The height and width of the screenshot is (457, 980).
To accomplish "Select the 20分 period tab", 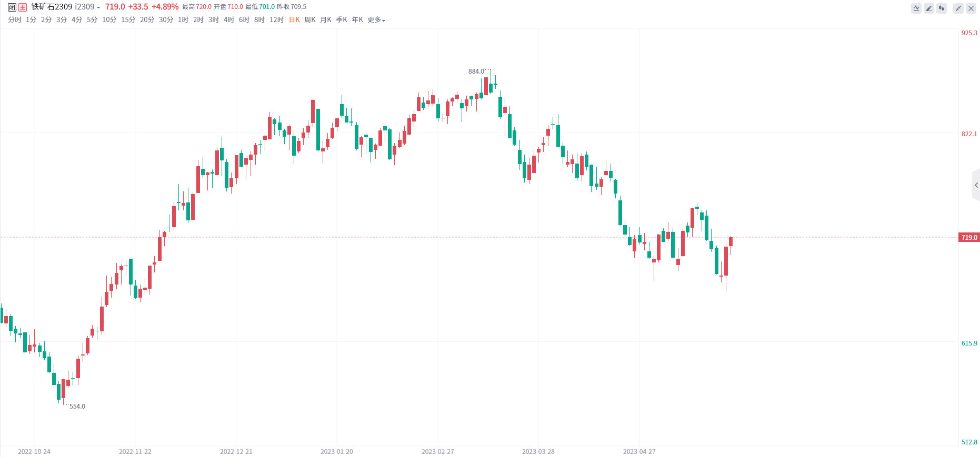I will pos(147,20).
